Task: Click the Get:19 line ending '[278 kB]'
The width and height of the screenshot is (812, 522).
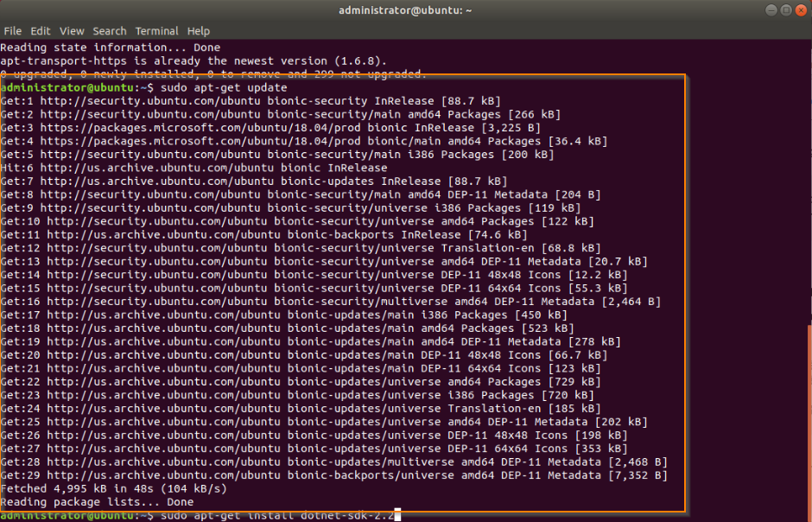Action: pyautogui.click(x=311, y=342)
